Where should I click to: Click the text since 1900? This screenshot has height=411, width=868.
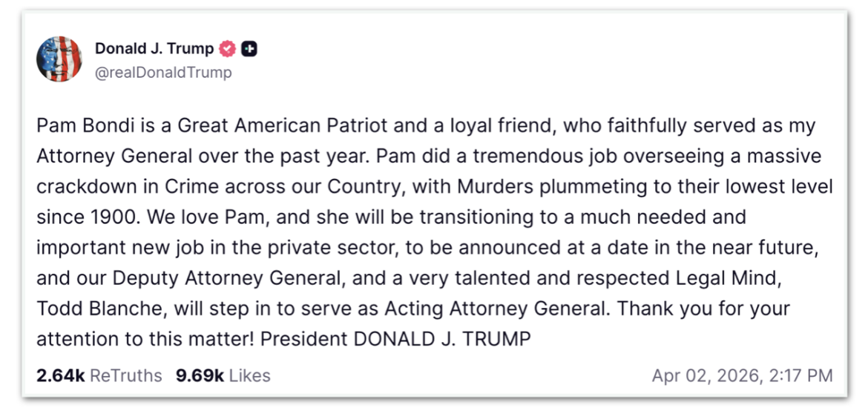(x=77, y=217)
